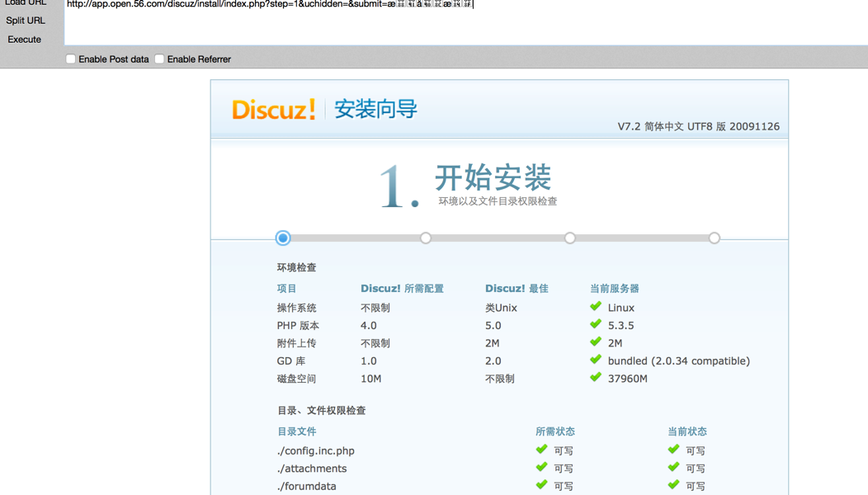Click the Execute button
This screenshot has height=495, width=868.
tap(25, 40)
